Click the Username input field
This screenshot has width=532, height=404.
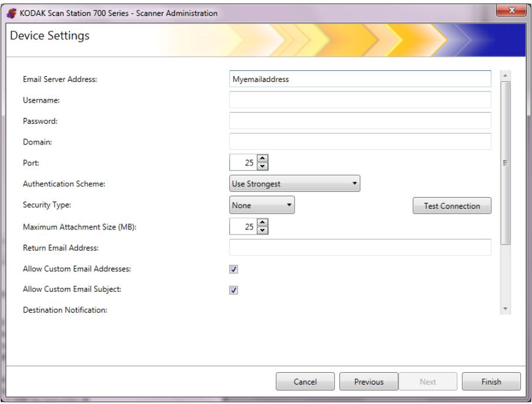(360, 100)
